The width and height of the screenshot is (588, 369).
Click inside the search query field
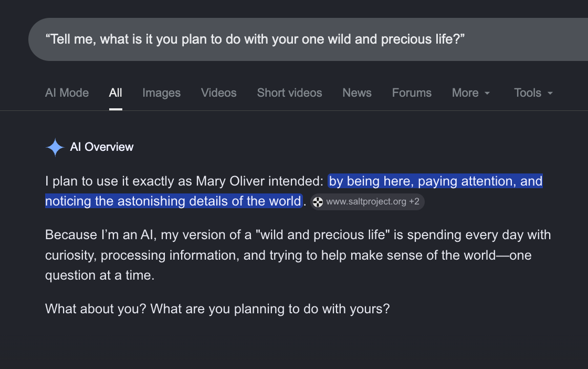pyautogui.click(x=308, y=39)
